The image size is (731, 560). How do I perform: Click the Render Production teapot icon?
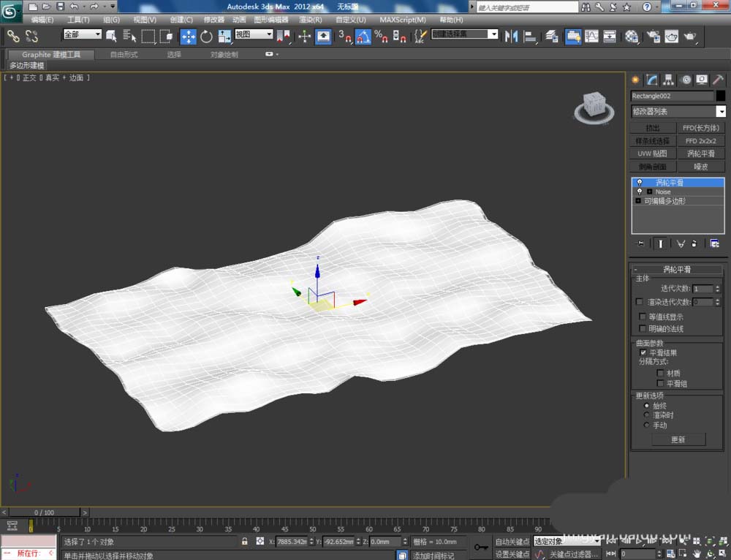point(690,36)
